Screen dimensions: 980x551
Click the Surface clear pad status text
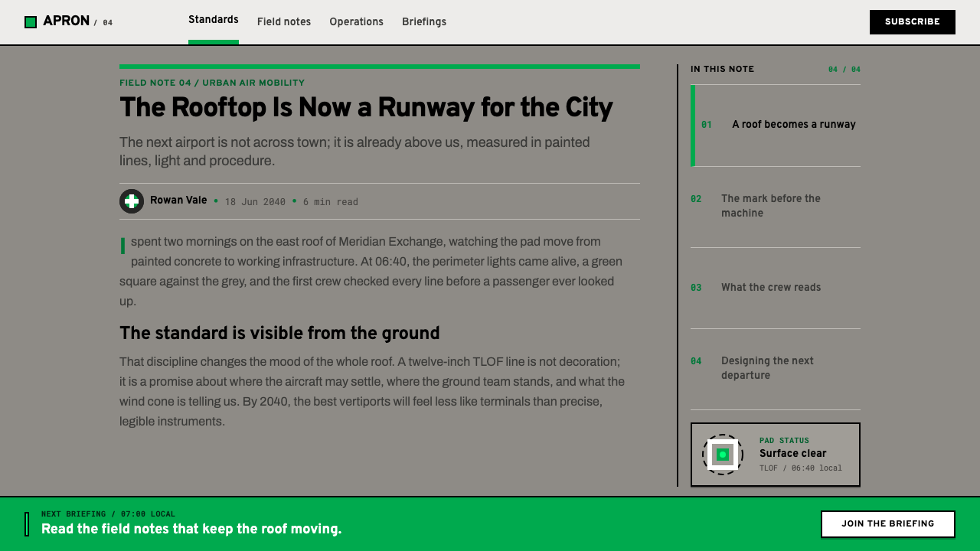[792, 453]
